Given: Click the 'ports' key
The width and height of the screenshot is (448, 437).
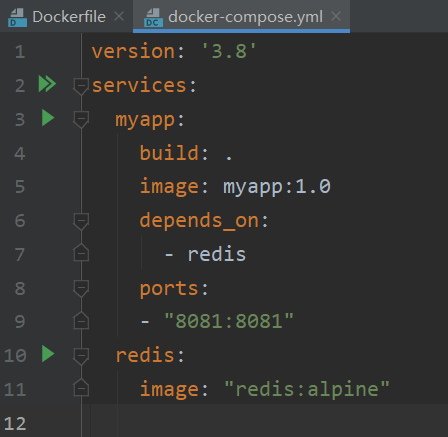Looking at the screenshot, I should [169, 289].
